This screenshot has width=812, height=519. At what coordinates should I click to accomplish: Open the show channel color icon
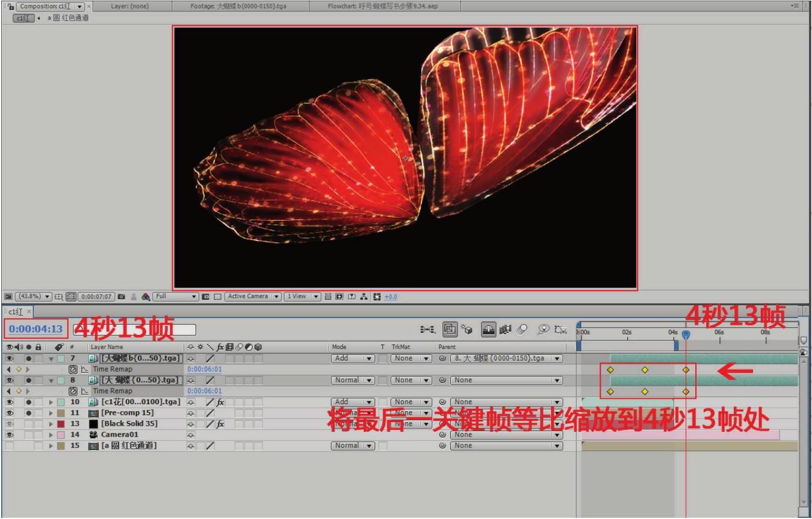click(146, 296)
